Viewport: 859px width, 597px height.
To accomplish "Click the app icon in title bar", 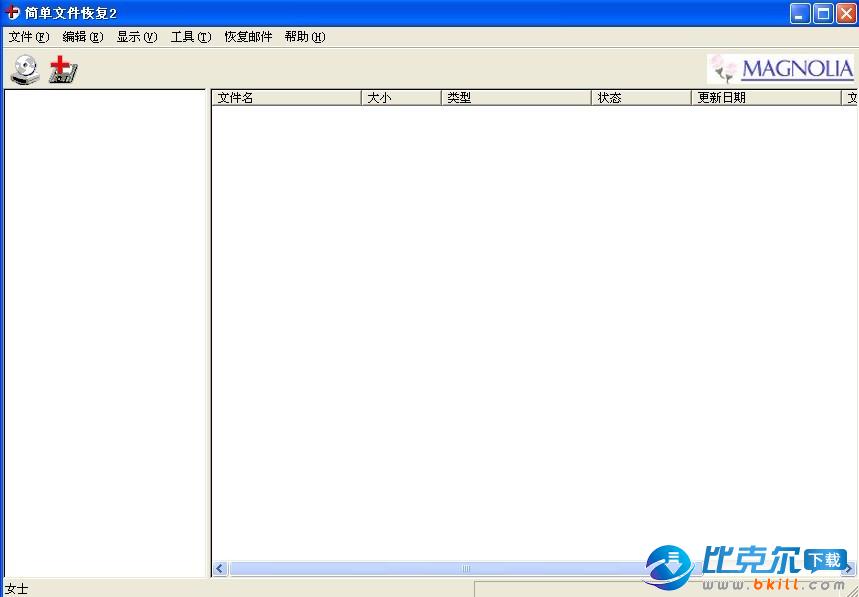I will coord(12,13).
